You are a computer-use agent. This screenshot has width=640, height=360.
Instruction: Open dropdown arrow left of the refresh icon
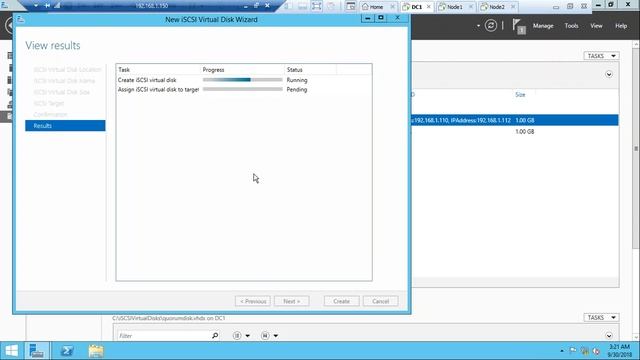(x=478, y=26)
